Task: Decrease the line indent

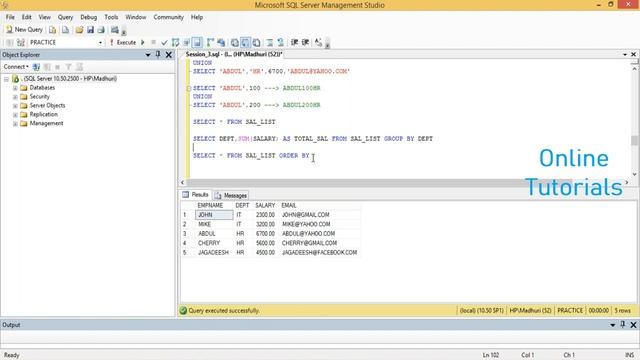Action: click(x=294, y=42)
